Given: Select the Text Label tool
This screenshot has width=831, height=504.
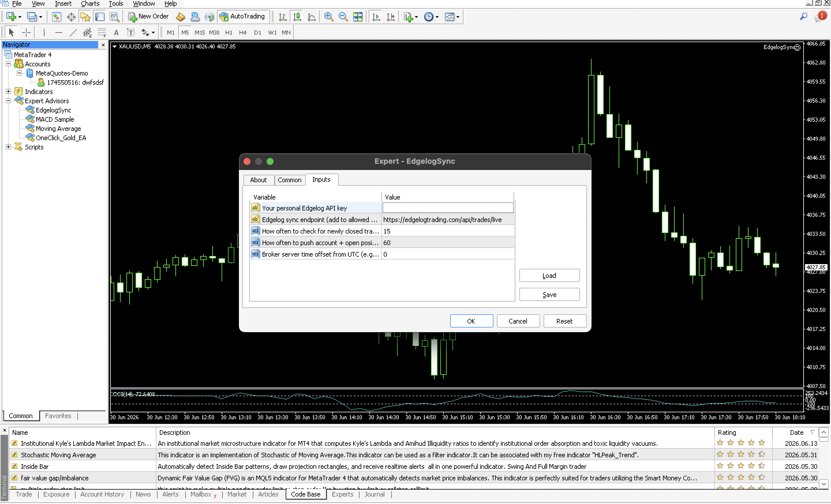Looking at the screenshot, I should 131,32.
